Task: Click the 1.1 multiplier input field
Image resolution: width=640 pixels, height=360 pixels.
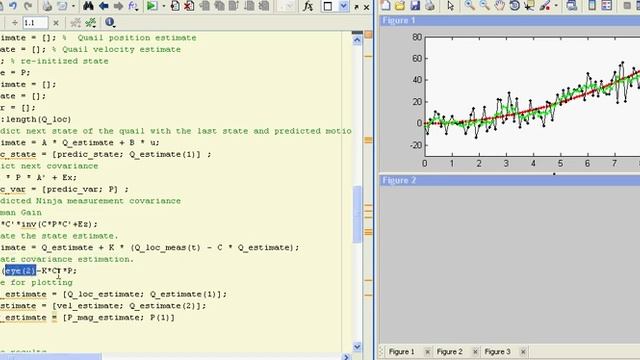Action: click(x=35, y=23)
